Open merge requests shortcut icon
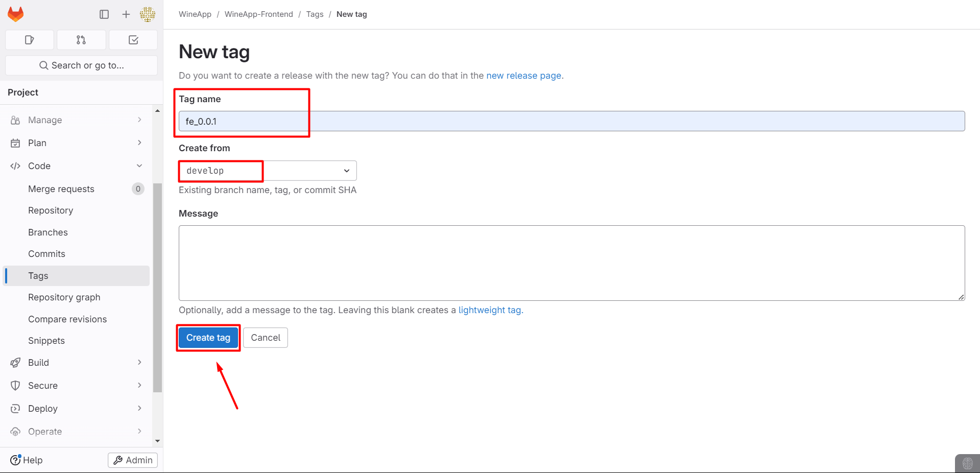The image size is (980, 473). pos(81,40)
